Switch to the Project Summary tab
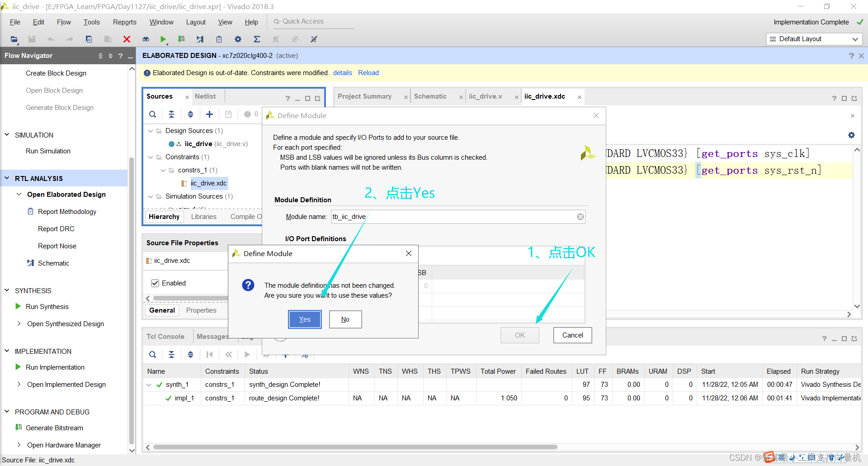Image resolution: width=868 pixels, height=466 pixels. tap(364, 96)
